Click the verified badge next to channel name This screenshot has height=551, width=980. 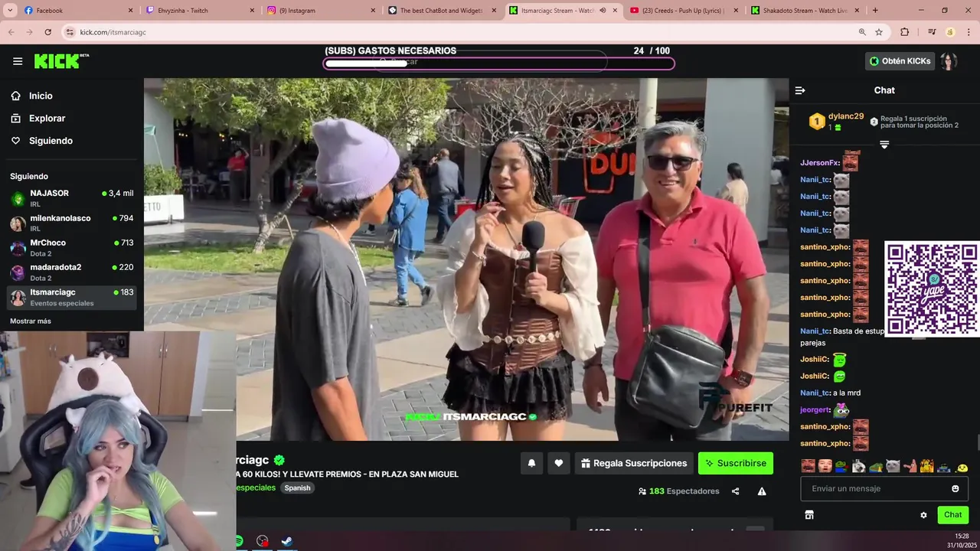pyautogui.click(x=279, y=460)
